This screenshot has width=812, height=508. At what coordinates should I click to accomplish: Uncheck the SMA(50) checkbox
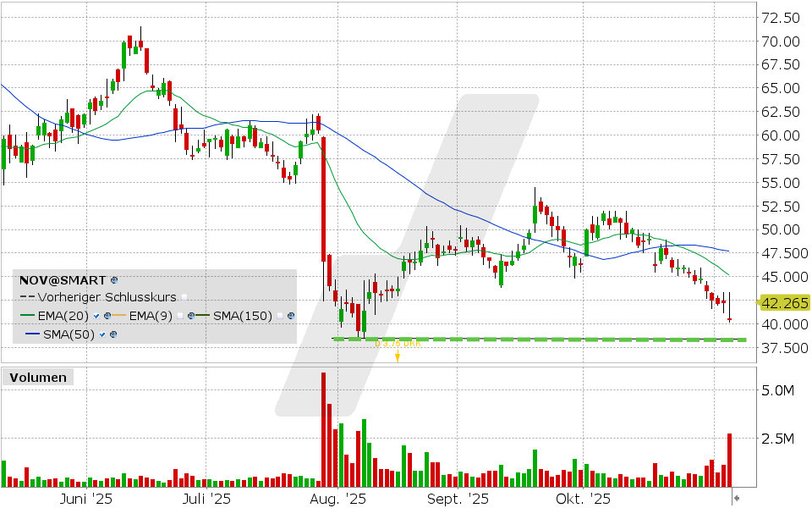102,334
